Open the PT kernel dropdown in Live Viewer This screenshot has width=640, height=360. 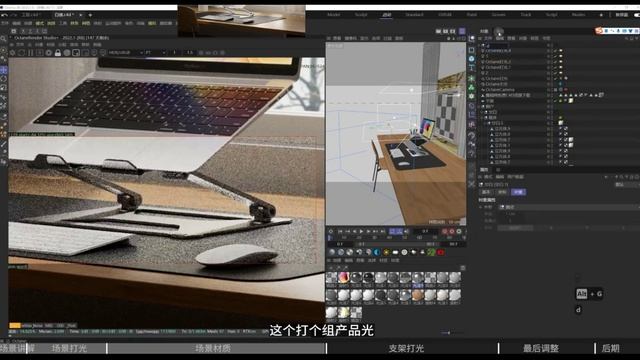point(156,53)
